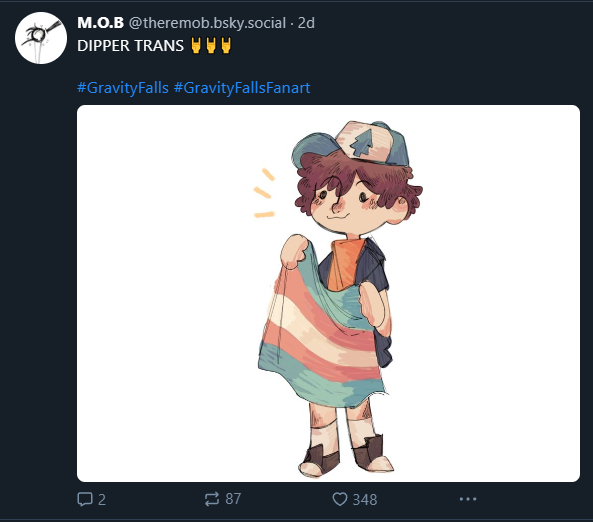
Task: Click the M.O.B display name
Action: 100,23
